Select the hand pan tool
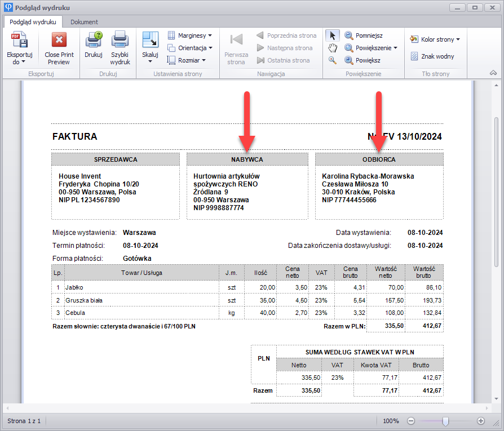Image resolution: width=504 pixels, height=431 pixels. (333, 48)
